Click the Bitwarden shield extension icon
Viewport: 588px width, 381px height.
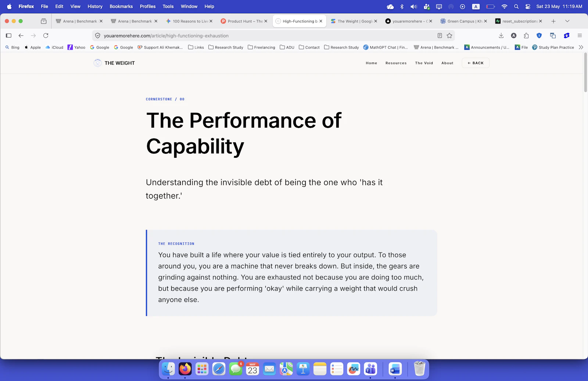[x=539, y=36]
